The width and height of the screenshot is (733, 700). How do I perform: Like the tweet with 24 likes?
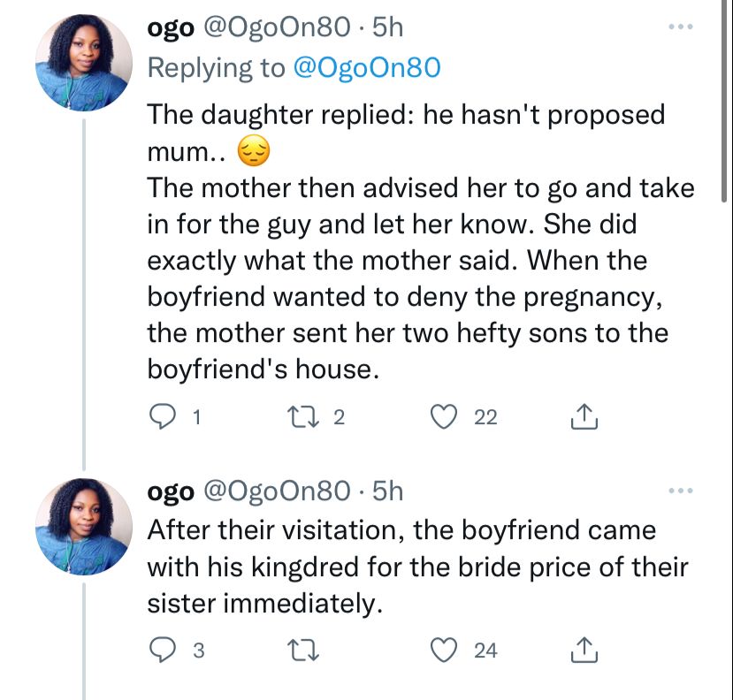coord(445,651)
